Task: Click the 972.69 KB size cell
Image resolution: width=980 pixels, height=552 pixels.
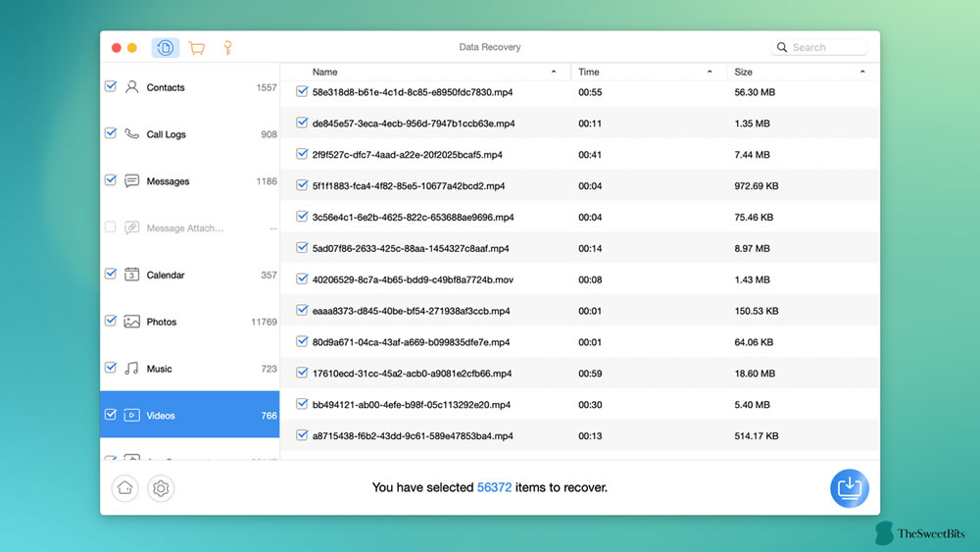Action: [x=757, y=185]
